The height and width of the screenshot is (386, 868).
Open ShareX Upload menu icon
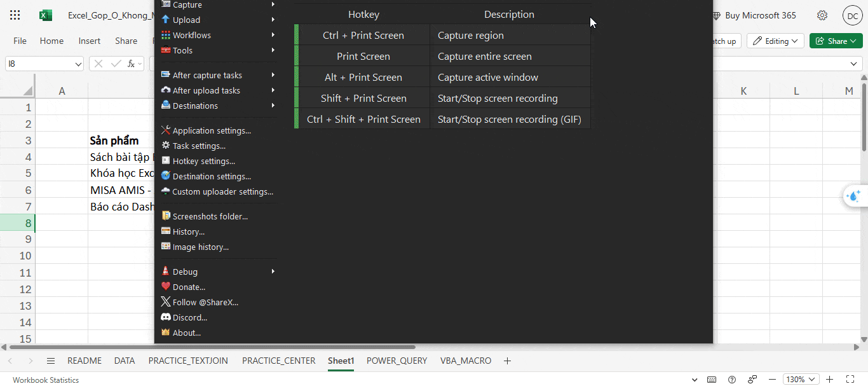(x=166, y=20)
